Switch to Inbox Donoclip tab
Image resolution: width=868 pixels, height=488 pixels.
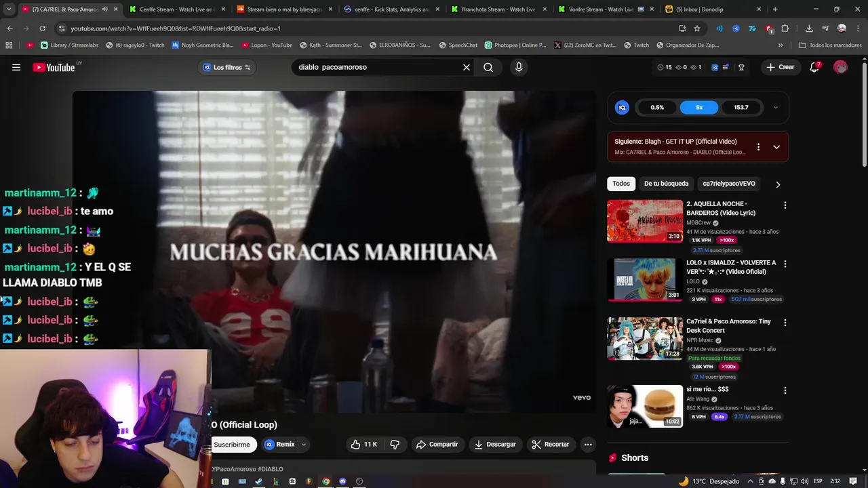tap(712, 9)
